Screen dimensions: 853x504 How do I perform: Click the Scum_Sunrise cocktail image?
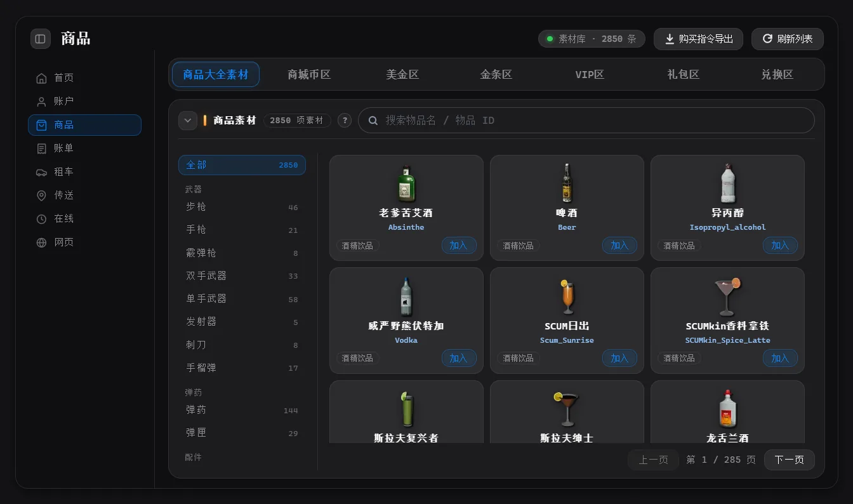[567, 297]
